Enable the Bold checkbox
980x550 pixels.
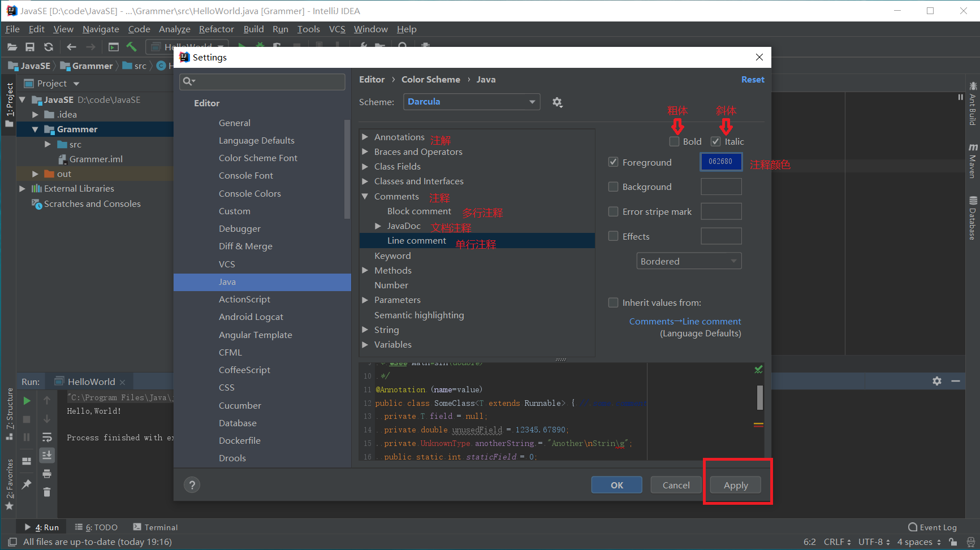(674, 141)
